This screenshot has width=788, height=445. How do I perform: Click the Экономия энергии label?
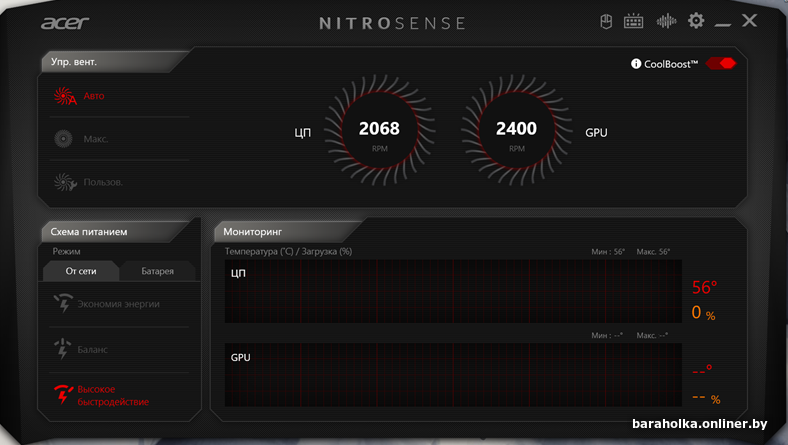tap(119, 304)
